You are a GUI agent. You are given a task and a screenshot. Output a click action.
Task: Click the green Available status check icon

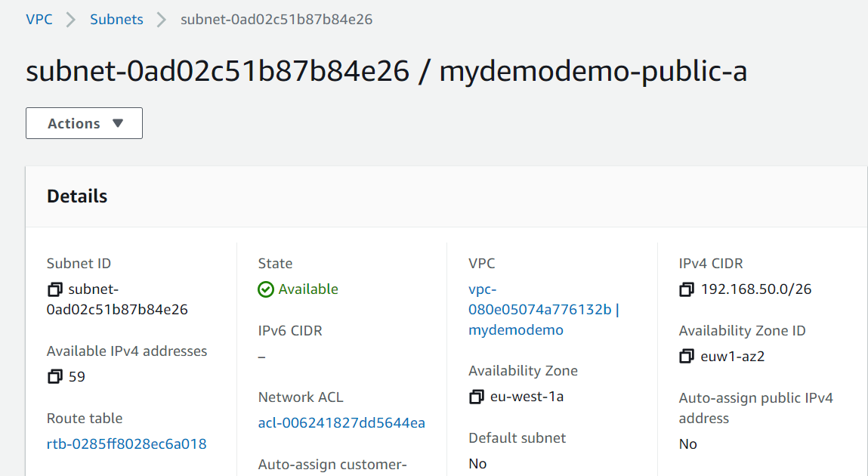[266, 289]
